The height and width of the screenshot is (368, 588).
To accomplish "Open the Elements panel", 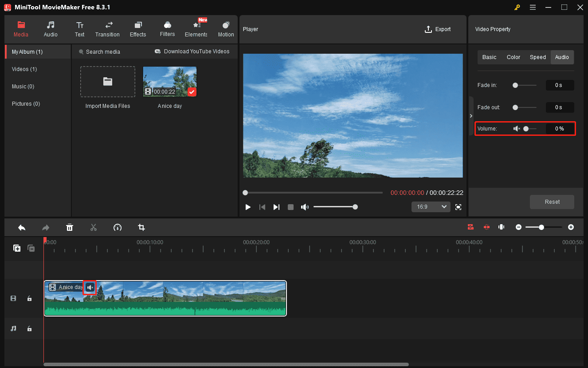I will point(196,29).
